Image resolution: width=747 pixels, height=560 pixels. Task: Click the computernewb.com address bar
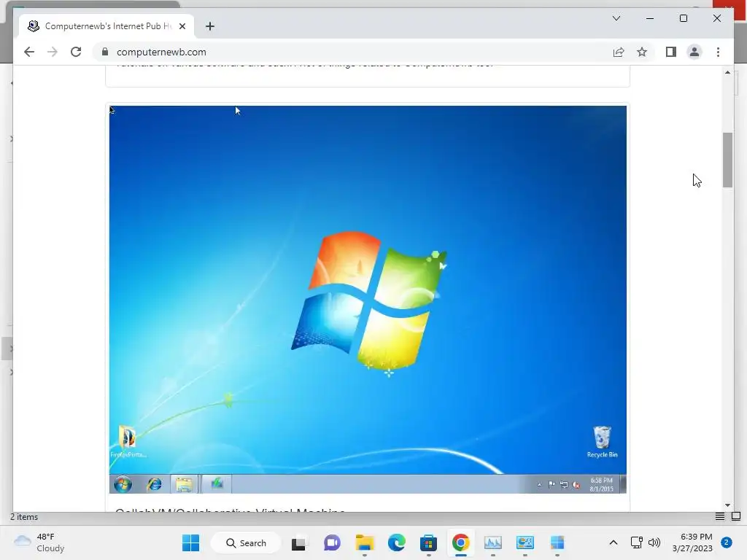coord(352,52)
